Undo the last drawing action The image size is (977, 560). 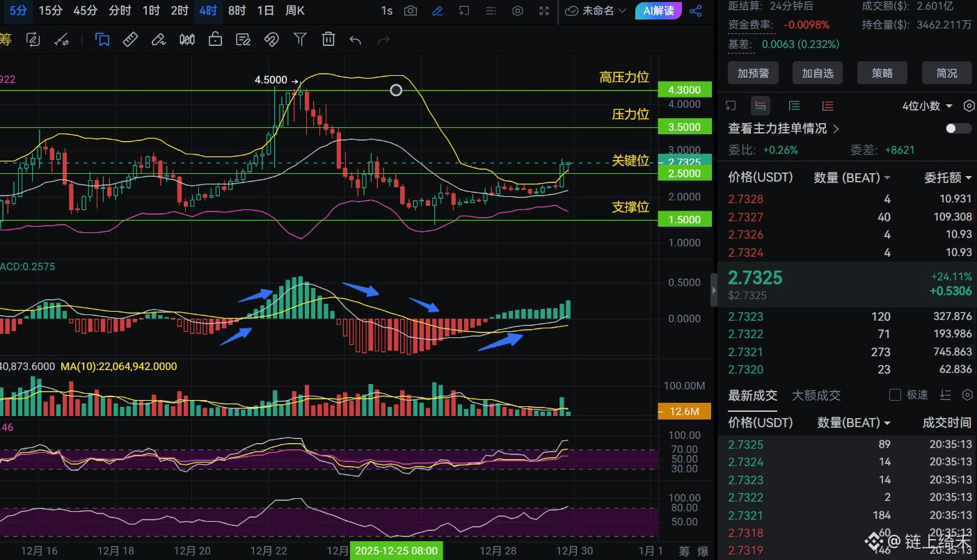(x=356, y=40)
